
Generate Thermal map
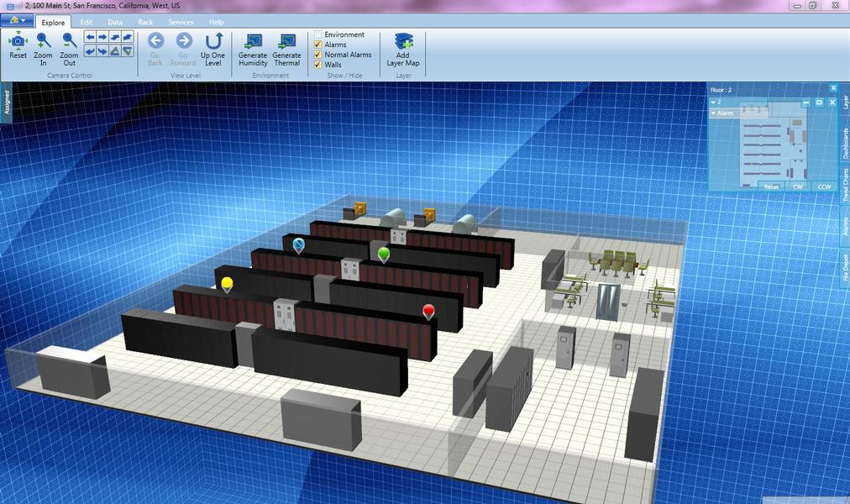(x=286, y=41)
